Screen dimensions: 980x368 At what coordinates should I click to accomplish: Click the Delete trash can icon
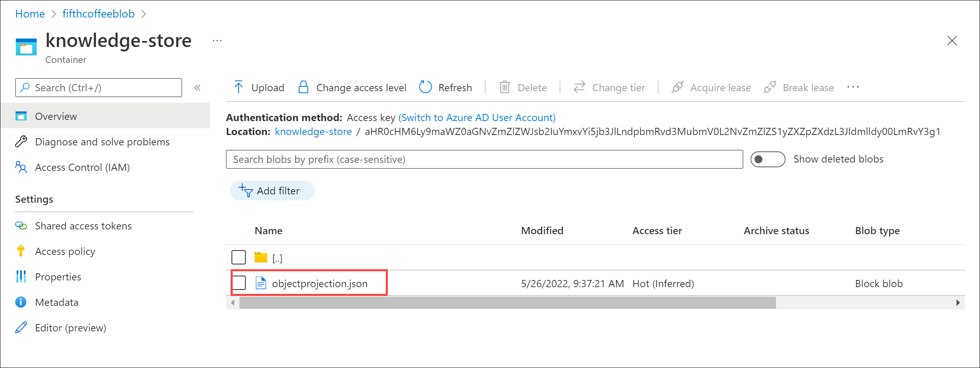click(x=504, y=87)
